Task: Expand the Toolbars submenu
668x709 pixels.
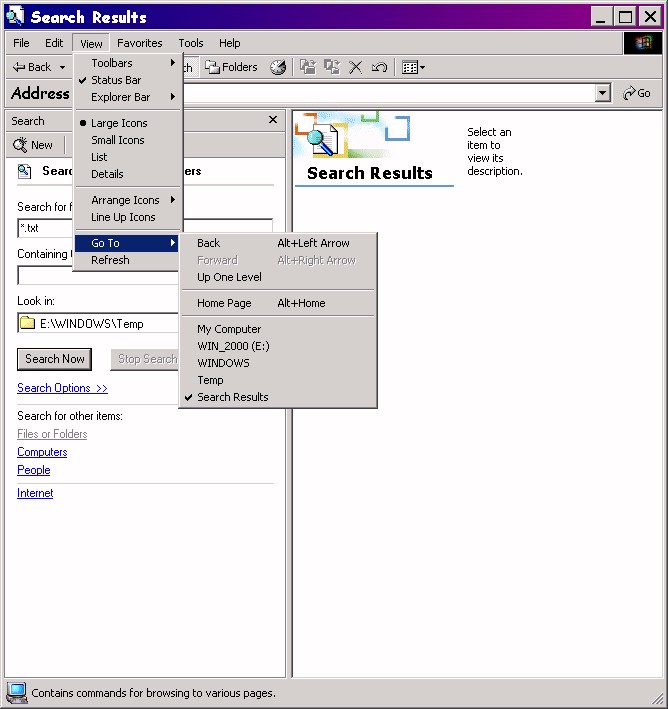Action: point(128,63)
